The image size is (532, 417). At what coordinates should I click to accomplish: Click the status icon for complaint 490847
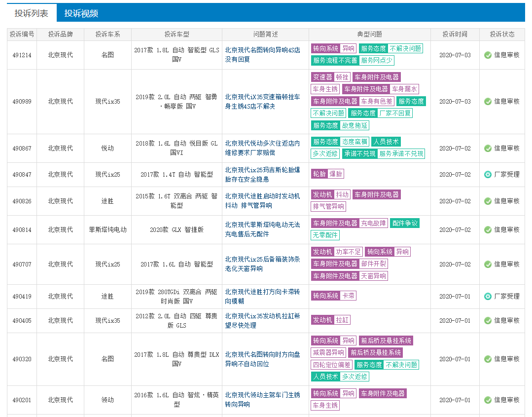(488, 174)
